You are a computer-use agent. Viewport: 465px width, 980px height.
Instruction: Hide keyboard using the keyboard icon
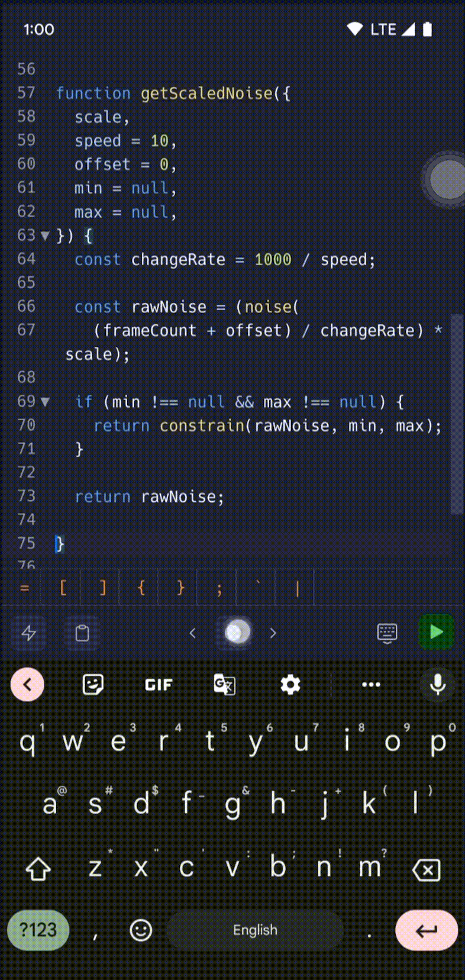(x=387, y=633)
